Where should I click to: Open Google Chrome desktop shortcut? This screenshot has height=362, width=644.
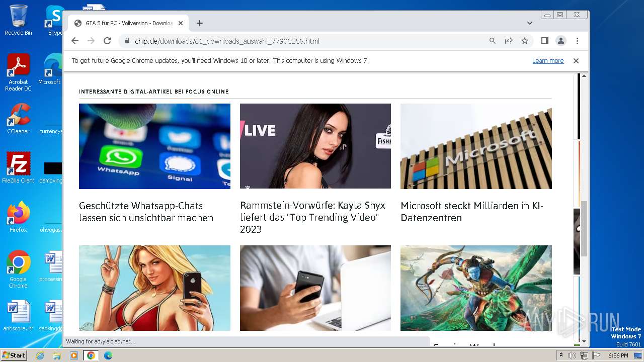(18, 269)
